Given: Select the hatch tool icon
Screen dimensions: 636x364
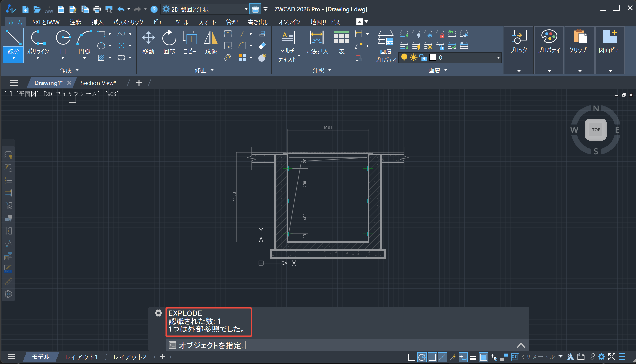Looking at the screenshot, I should pos(101,58).
